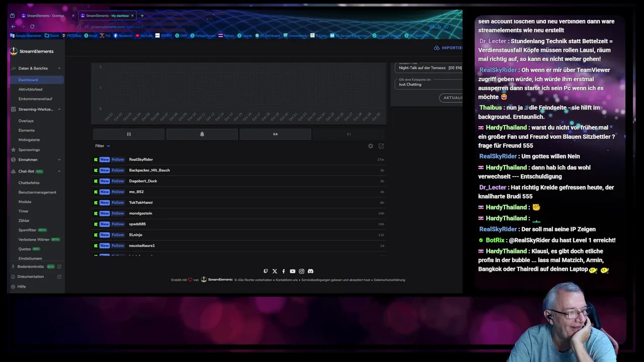This screenshot has width=644, height=362.
Task: Open the Discord footer icon
Action: [x=310, y=271]
